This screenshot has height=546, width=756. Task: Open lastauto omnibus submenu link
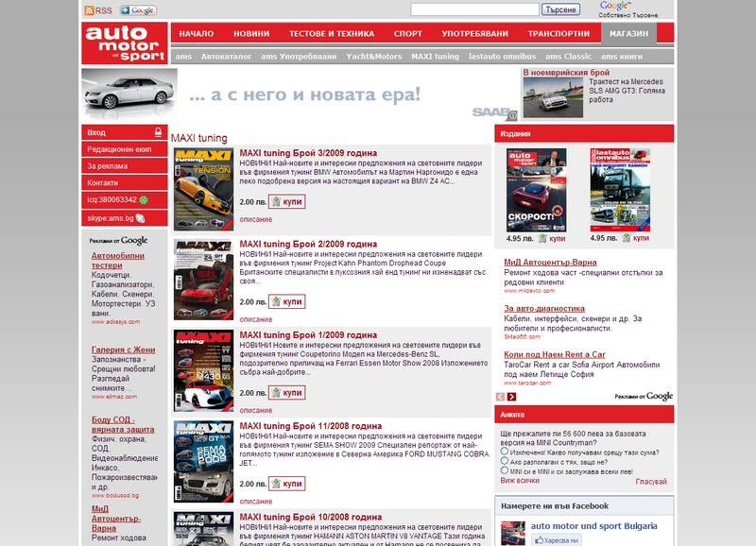[502, 57]
